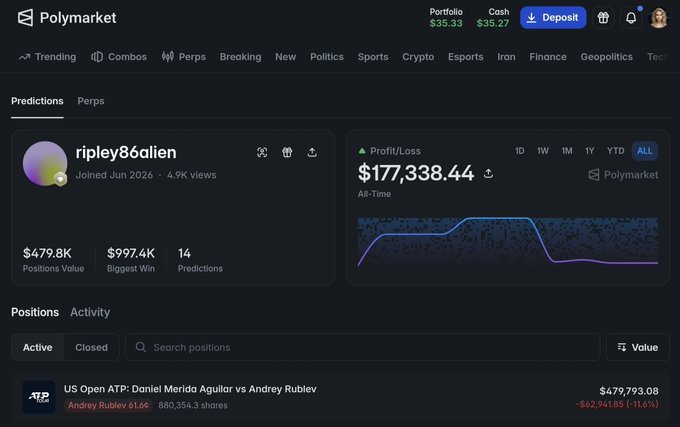
Task: Set profit chart range to 1W
Action: point(543,151)
